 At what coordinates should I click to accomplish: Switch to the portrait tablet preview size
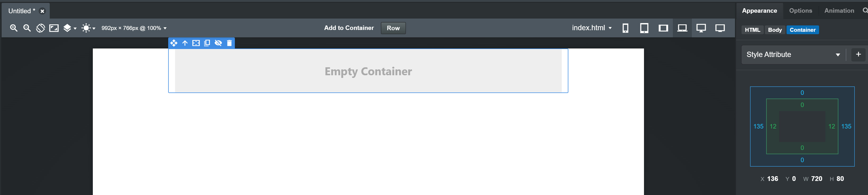point(644,28)
